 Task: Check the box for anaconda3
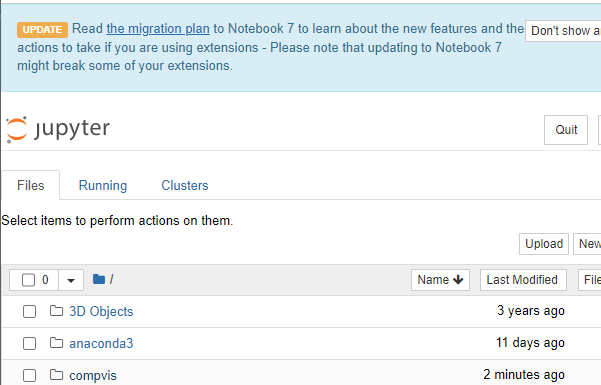[30, 343]
